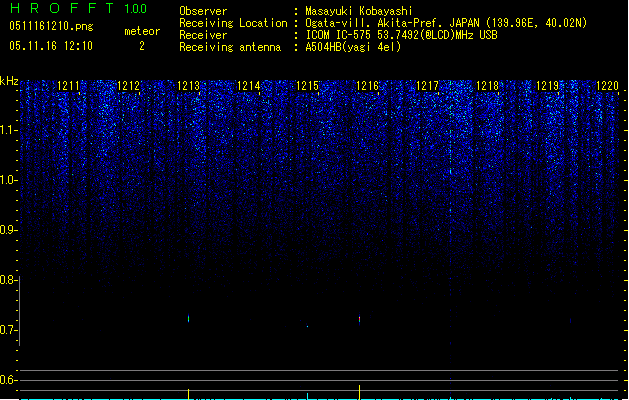Click the kHz axis unit label
The image size is (629, 400).
(9, 81)
